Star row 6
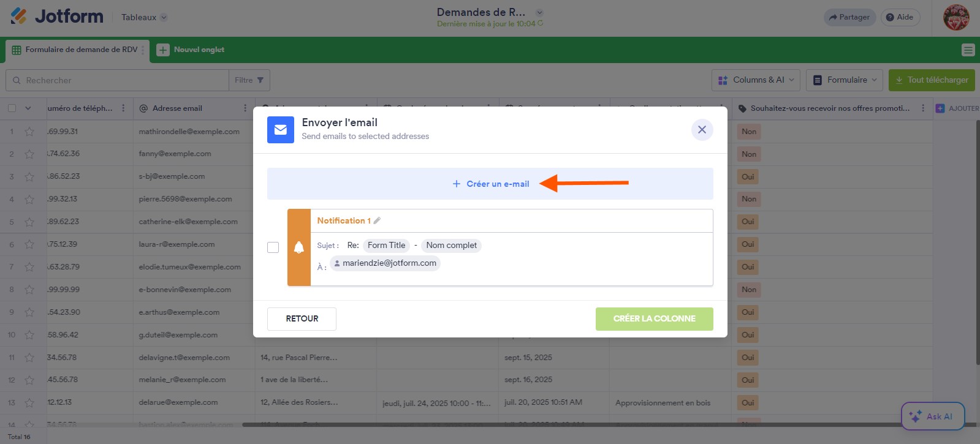The image size is (980, 444). (x=29, y=245)
